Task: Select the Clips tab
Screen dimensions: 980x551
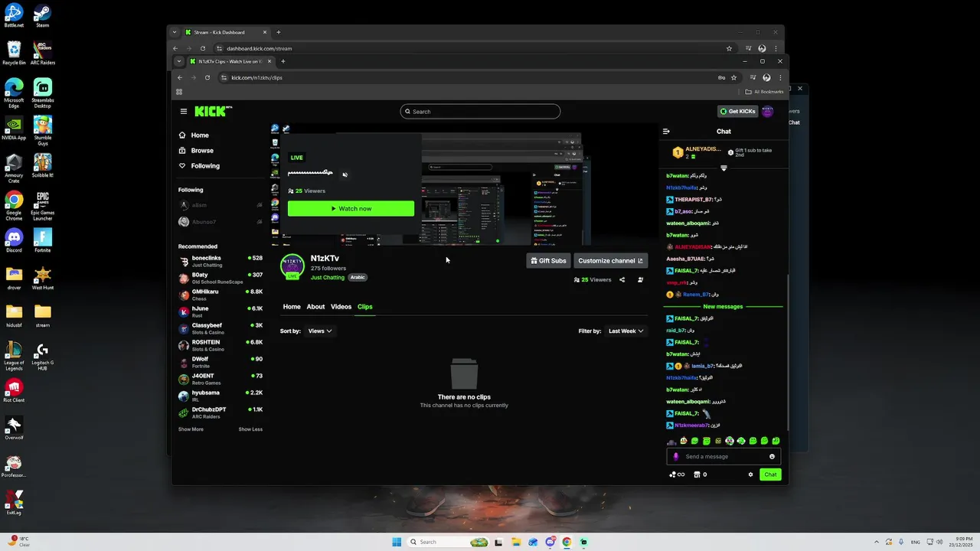Action: click(364, 307)
